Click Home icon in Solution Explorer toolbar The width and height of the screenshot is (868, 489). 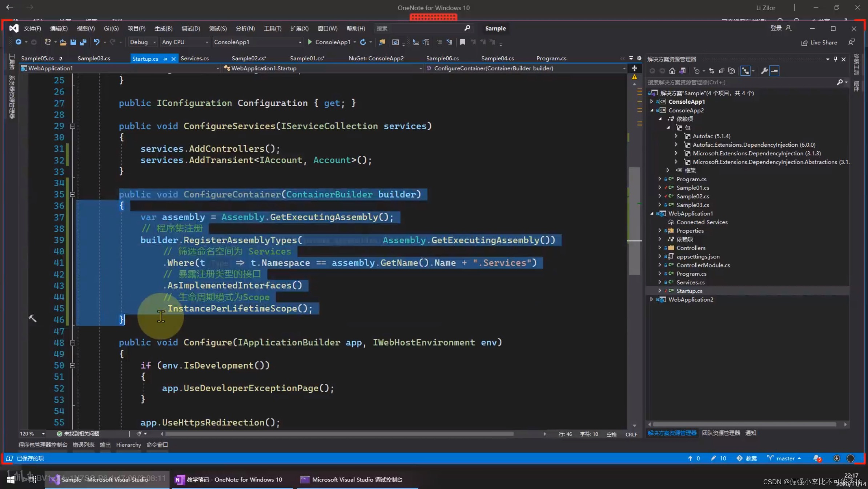coord(672,71)
